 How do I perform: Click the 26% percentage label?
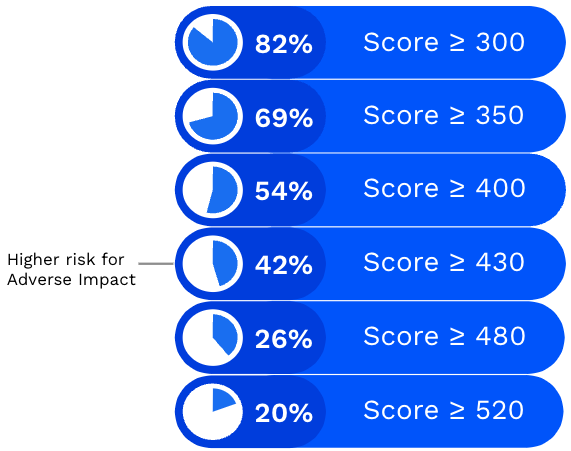coord(284,339)
